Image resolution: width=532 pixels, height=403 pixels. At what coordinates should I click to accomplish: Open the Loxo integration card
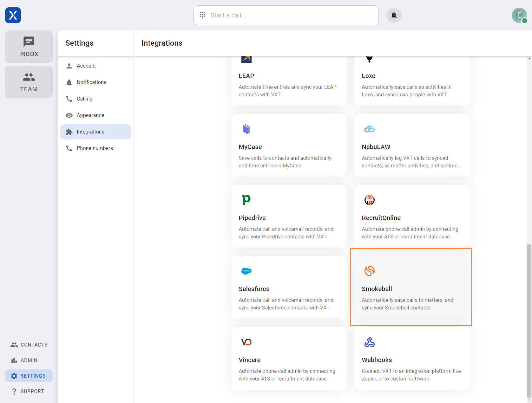click(x=412, y=81)
